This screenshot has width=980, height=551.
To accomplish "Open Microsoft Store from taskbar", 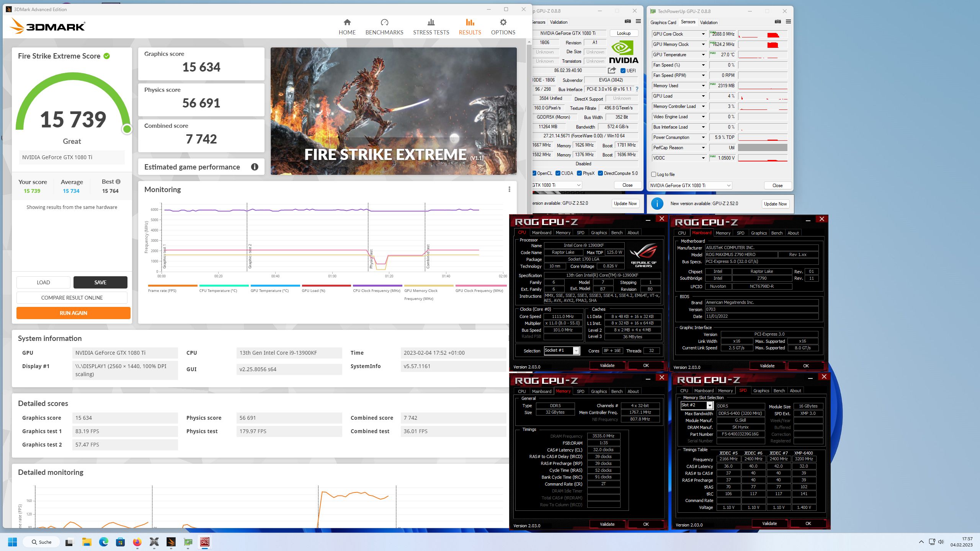I will 120,542.
